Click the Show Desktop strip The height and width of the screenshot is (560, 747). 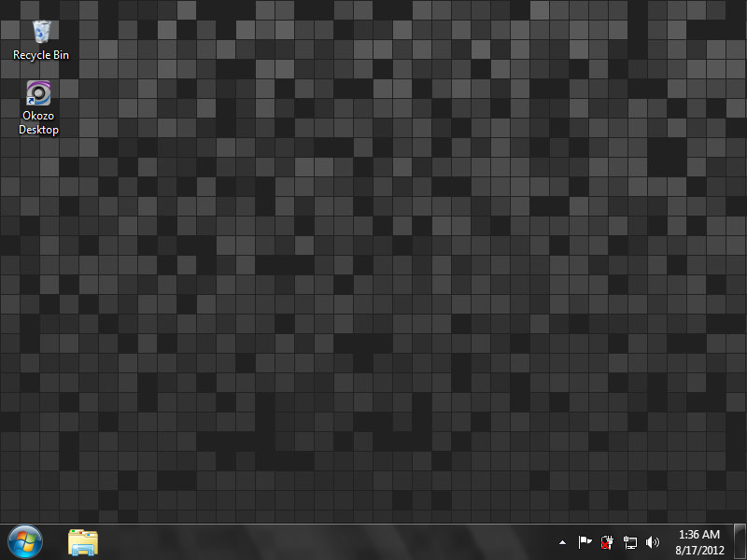click(740, 542)
